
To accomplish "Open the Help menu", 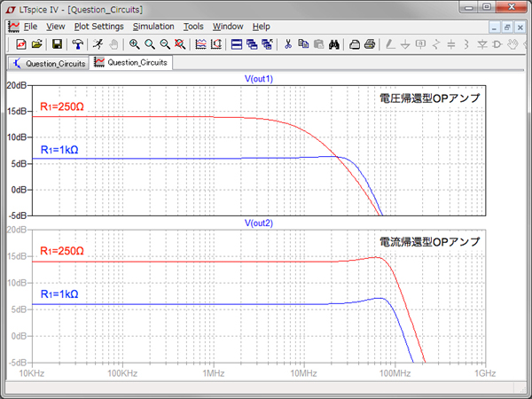I will coord(262,27).
